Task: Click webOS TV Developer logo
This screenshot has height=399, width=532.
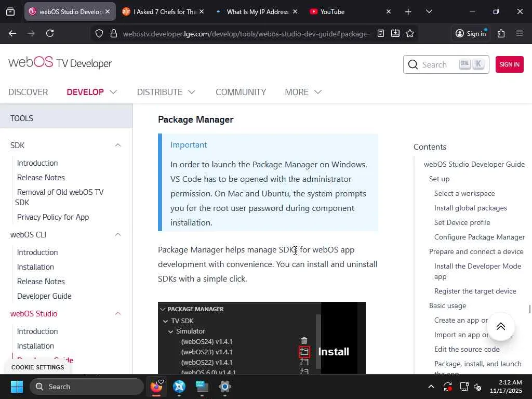Action: pyautogui.click(x=60, y=62)
